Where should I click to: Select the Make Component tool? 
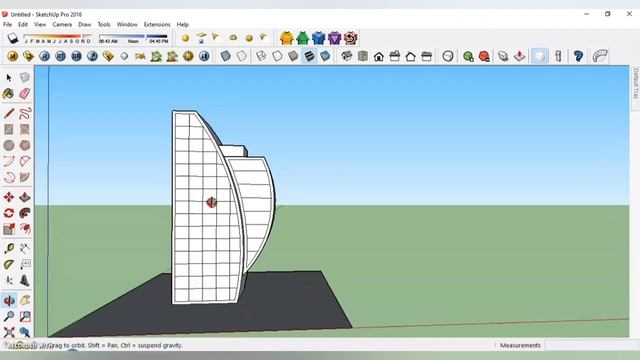pos(25,78)
